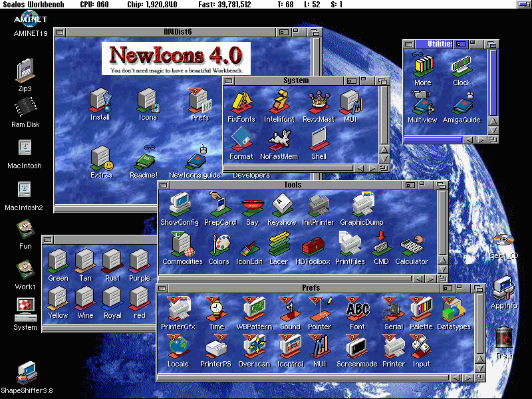Click the NewIcons 4.0 banner image

(176, 57)
